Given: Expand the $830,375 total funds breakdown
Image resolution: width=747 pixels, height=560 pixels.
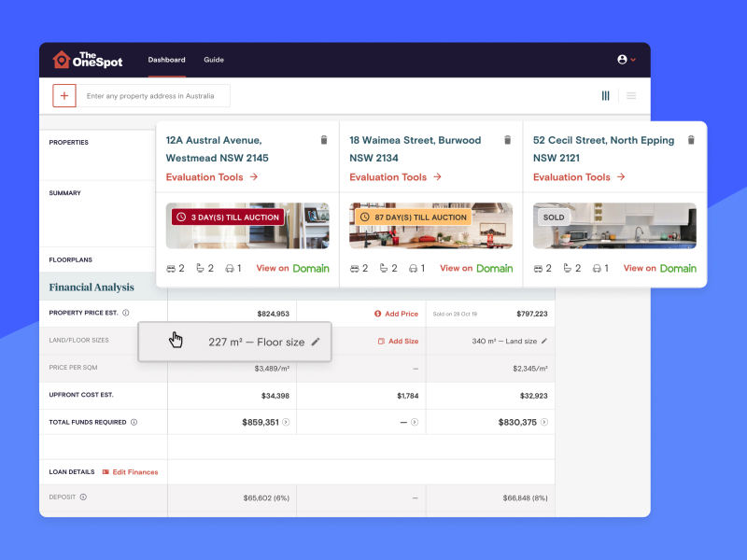Looking at the screenshot, I should coord(544,423).
